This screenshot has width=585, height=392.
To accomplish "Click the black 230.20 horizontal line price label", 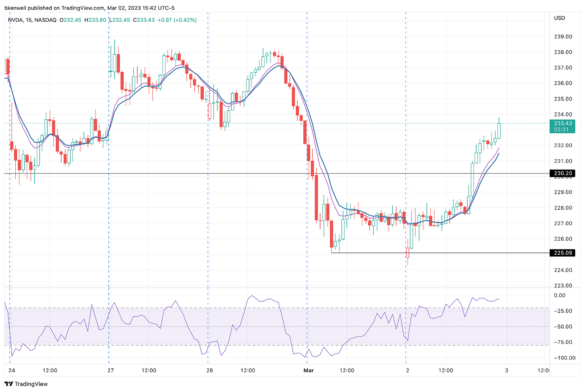I will 563,174.
